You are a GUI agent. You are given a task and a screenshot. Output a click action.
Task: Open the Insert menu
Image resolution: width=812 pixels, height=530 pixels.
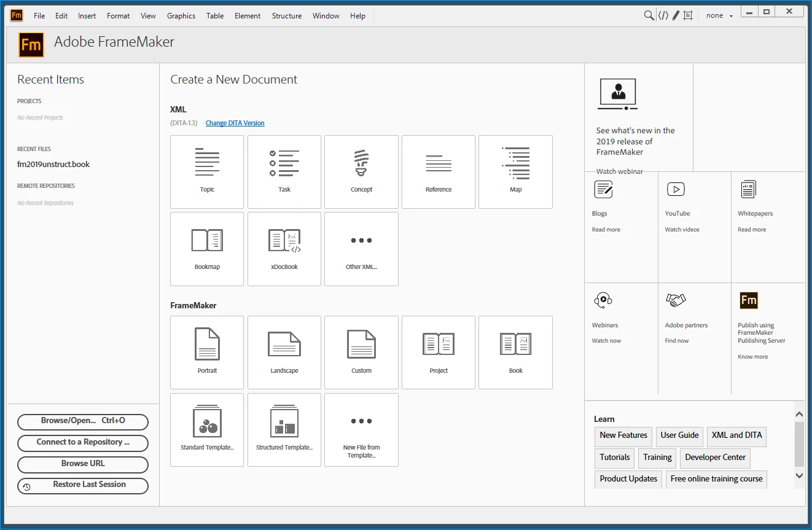[87, 16]
